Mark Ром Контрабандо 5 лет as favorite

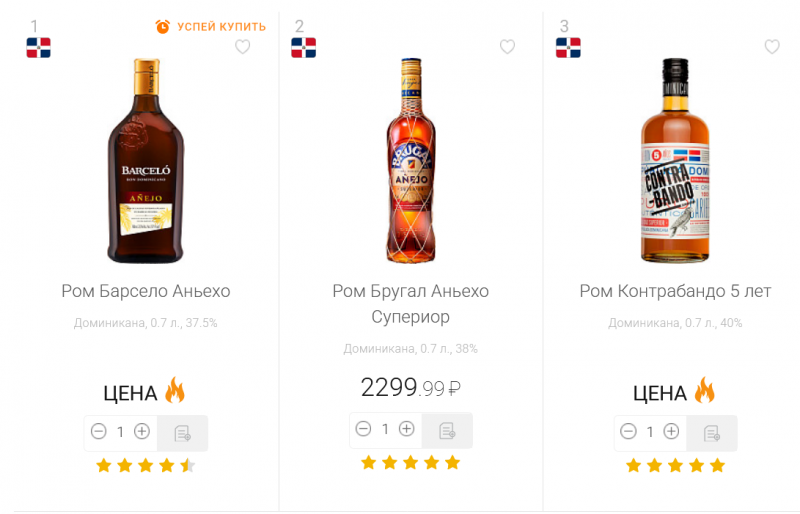772,47
